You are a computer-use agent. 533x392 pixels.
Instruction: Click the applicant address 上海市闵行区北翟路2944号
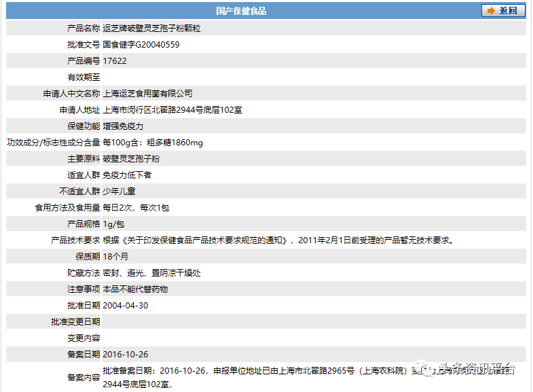pos(172,110)
